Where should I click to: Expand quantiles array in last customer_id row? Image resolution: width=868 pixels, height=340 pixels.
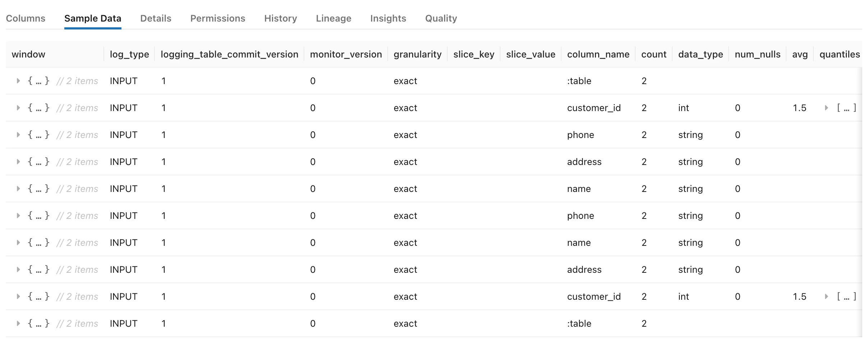tap(826, 297)
